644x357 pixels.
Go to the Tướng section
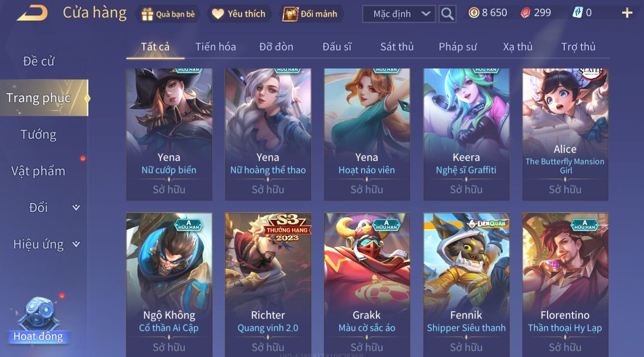(x=38, y=135)
